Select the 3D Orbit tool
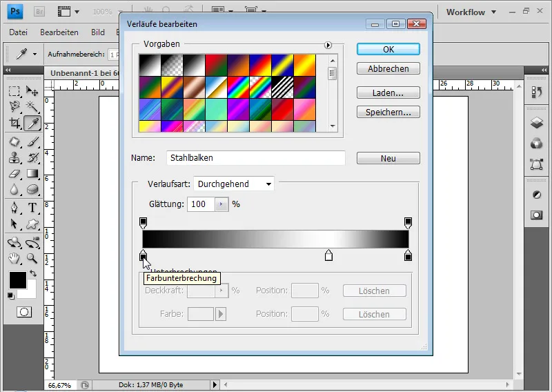The width and height of the screenshot is (552, 392). point(32,242)
